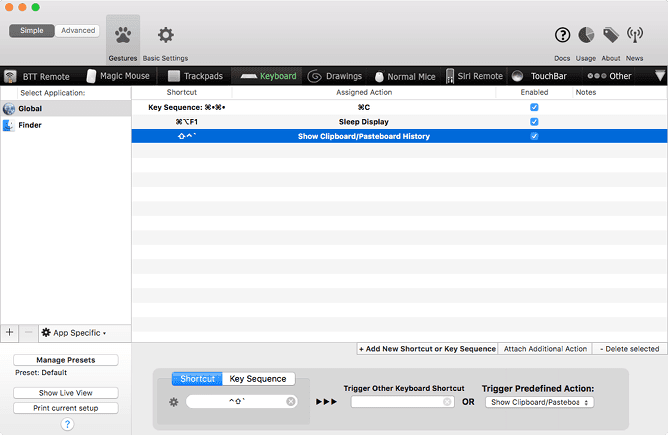The width and height of the screenshot is (668, 435).
Task: Disable the Sleep Display shortcut checkbox
Action: [x=534, y=121]
